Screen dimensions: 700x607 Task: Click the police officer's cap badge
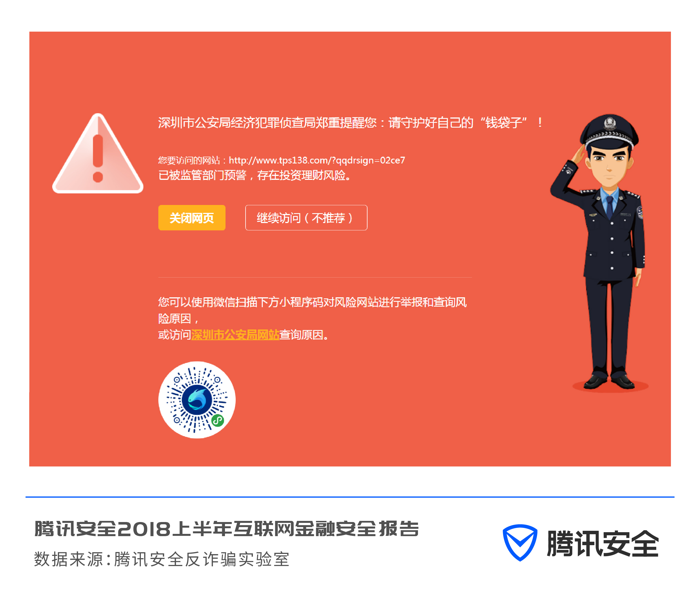click(610, 123)
